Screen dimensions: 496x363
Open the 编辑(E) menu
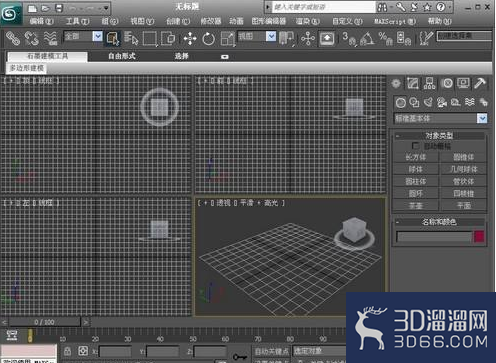click(x=41, y=21)
